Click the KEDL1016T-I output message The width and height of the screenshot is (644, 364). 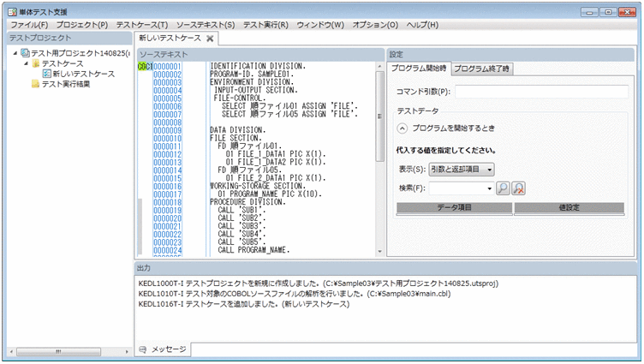click(244, 304)
